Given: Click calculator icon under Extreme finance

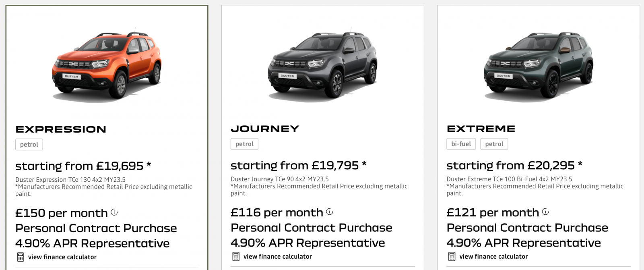Looking at the screenshot, I should (452, 257).
